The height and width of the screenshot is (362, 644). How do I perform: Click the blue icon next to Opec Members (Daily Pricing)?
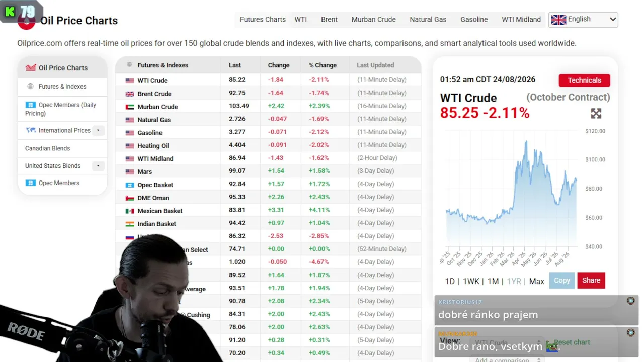pos(30,105)
